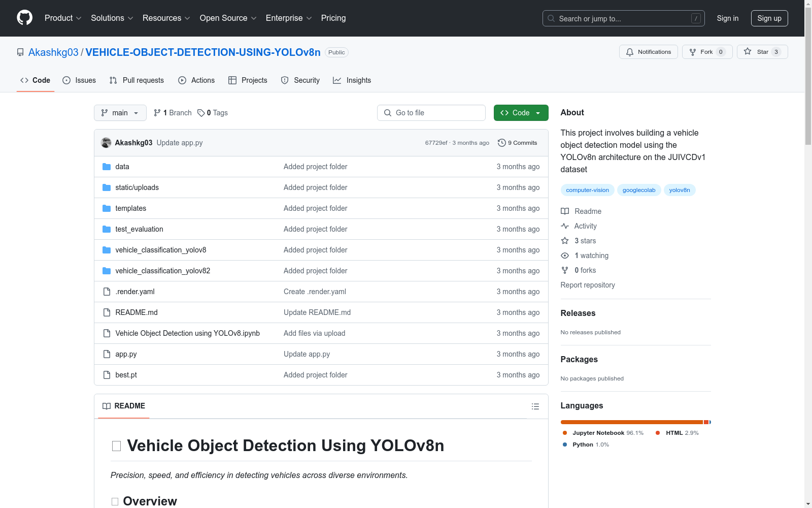Click the Fork button
The image size is (812, 508).
[707, 52]
